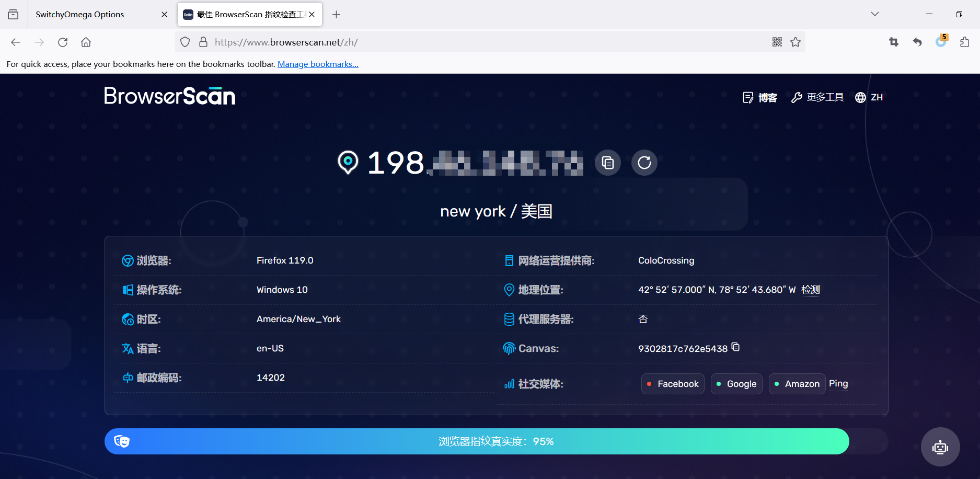Go back to previous page
Image resolution: width=980 pixels, height=479 pixels.
click(x=16, y=42)
